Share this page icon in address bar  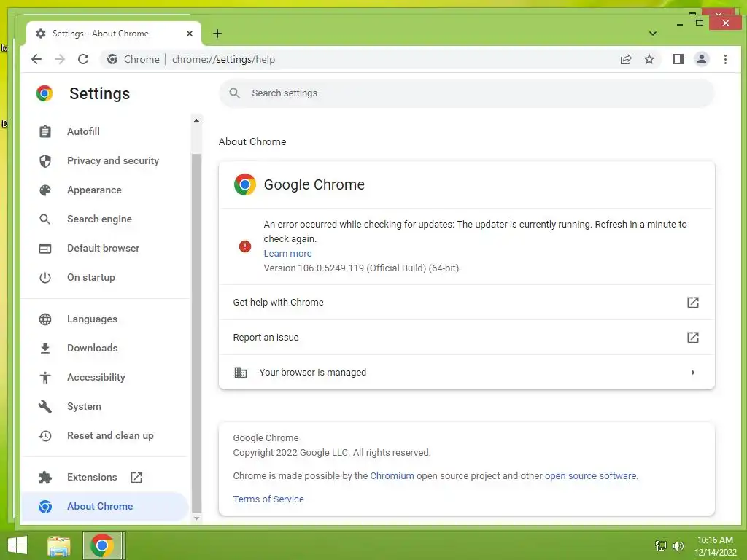coord(625,60)
